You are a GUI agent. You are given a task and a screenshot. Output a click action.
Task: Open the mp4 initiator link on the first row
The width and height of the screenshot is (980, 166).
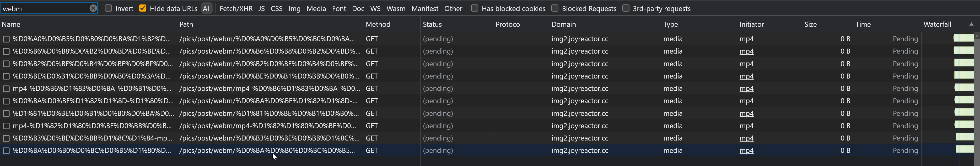[x=747, y=38]
